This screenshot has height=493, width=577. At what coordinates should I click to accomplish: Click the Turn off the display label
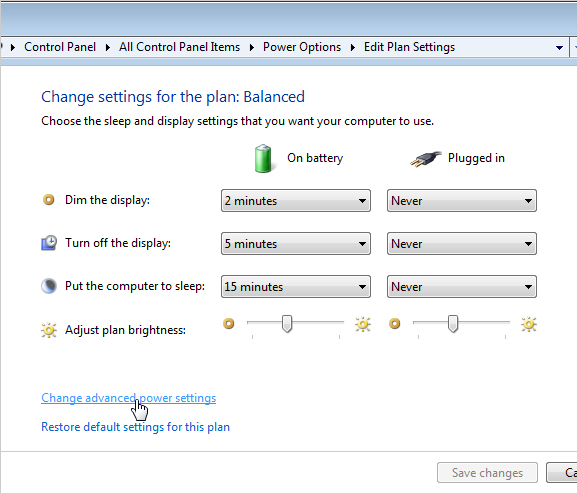[118, 243]
